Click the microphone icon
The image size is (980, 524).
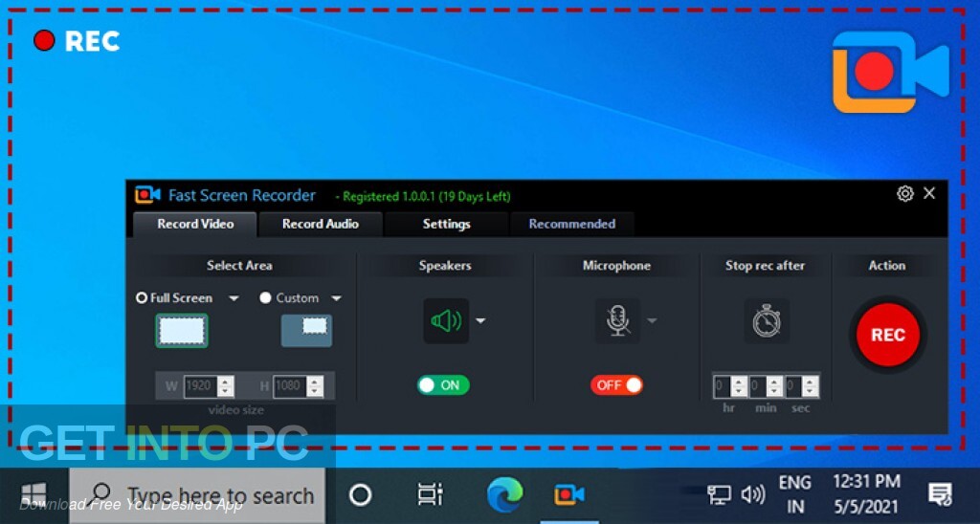pyautogui.click(x=617, y=321)
